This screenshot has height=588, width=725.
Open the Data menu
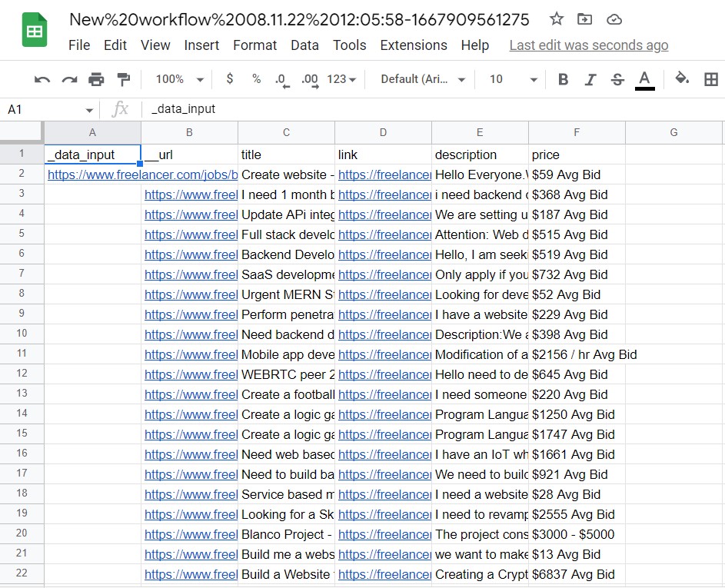pyautogui.click(x=304, y=45)
